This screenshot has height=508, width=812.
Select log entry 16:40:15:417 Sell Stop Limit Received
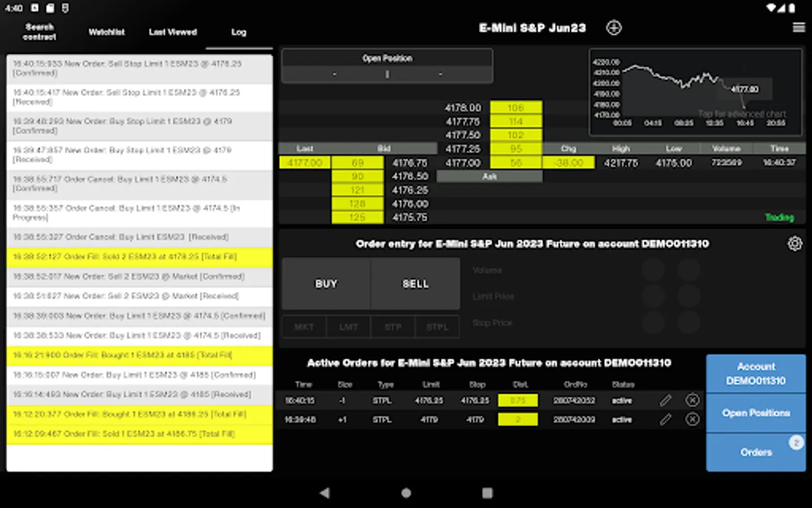coord(139,97)
